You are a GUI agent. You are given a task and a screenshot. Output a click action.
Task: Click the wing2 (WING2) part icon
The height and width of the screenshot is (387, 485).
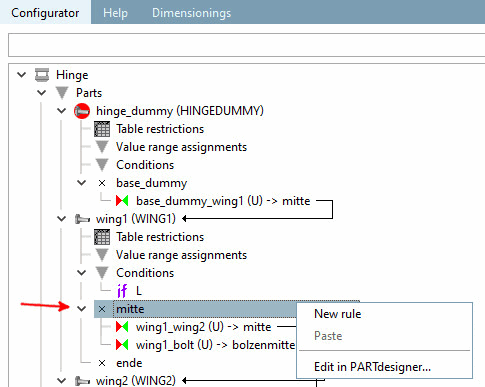82,380
